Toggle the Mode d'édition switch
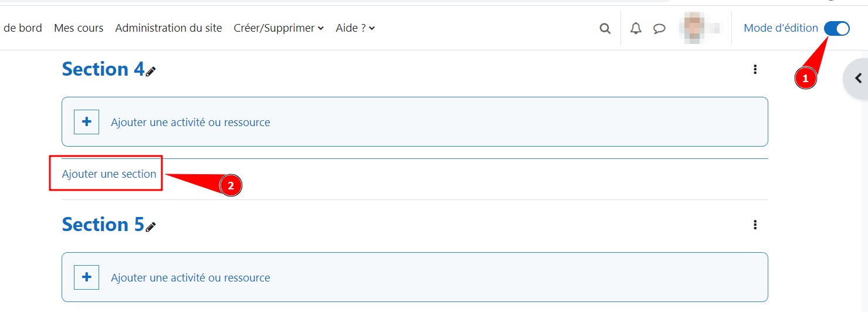The height and width of the screenshot is (312, 868). point(836,28)
